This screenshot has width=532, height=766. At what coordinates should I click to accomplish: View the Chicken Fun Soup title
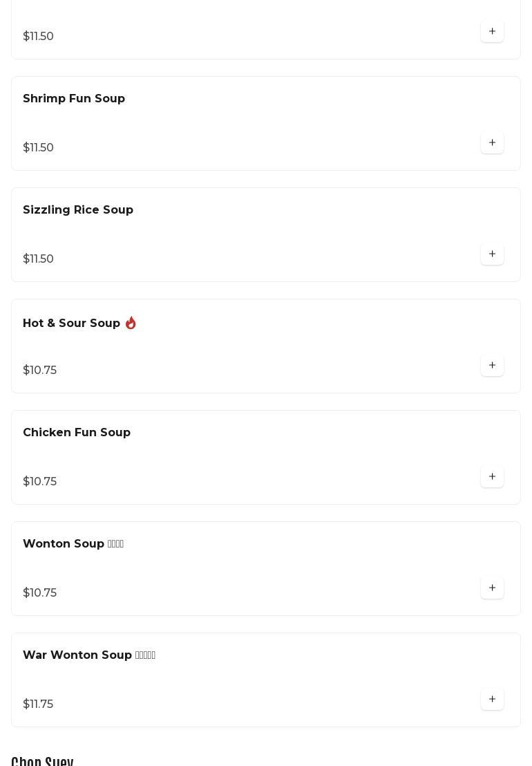[77, 433]
